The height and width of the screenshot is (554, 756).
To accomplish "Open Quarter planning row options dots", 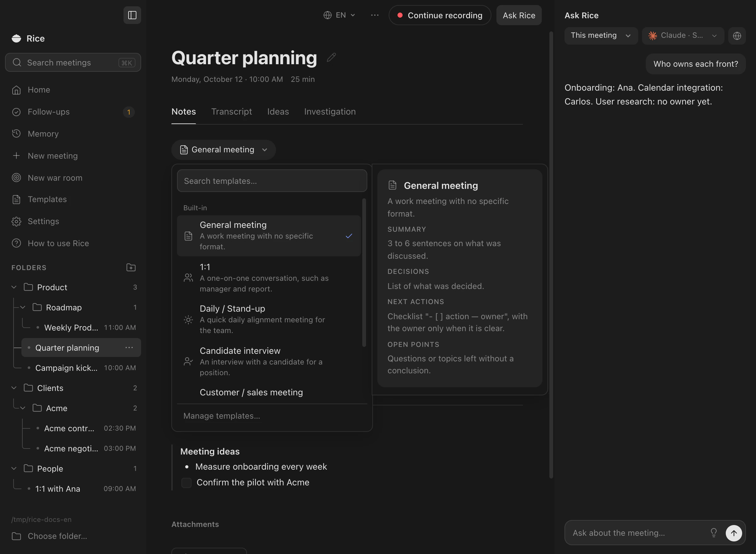I will (x=129, y=348).
